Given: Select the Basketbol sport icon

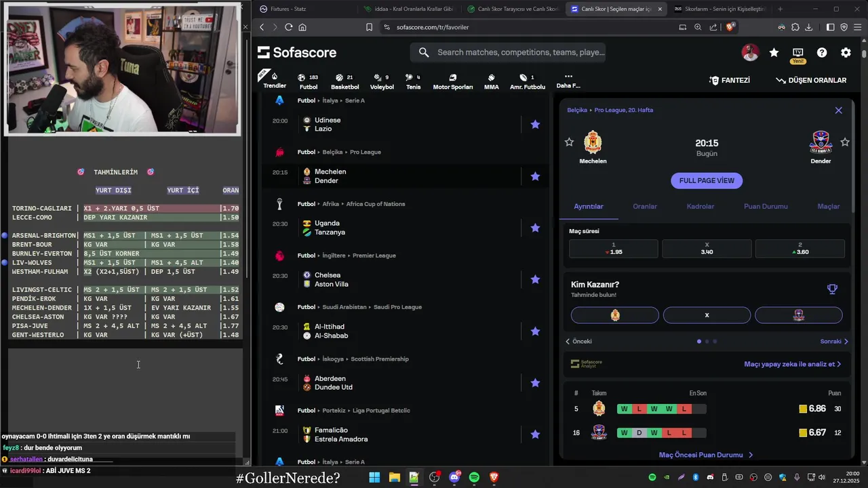Looking at the screenshot, I should coord(344,81).
